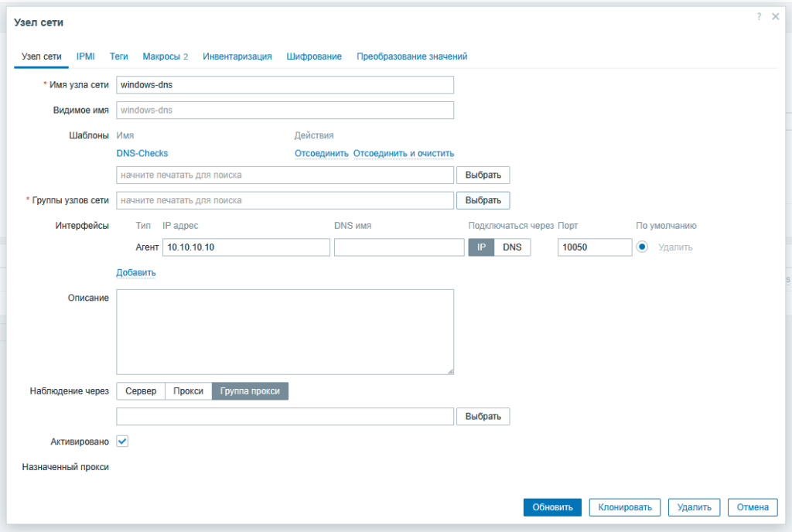792x532 pixels.
Task: Select the По умолчанию radio button
Action: (x=642, y=247)
